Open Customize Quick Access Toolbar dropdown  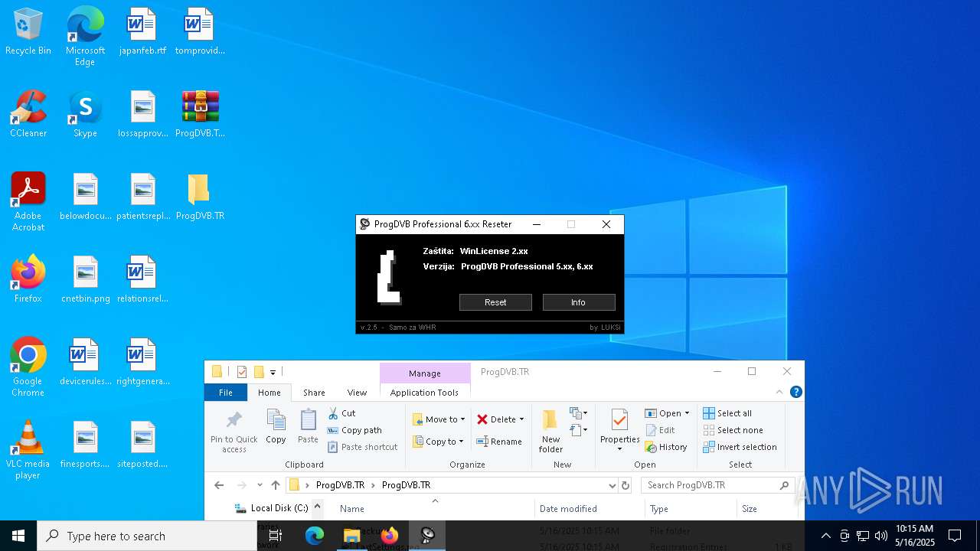click(x=273, y=372)
